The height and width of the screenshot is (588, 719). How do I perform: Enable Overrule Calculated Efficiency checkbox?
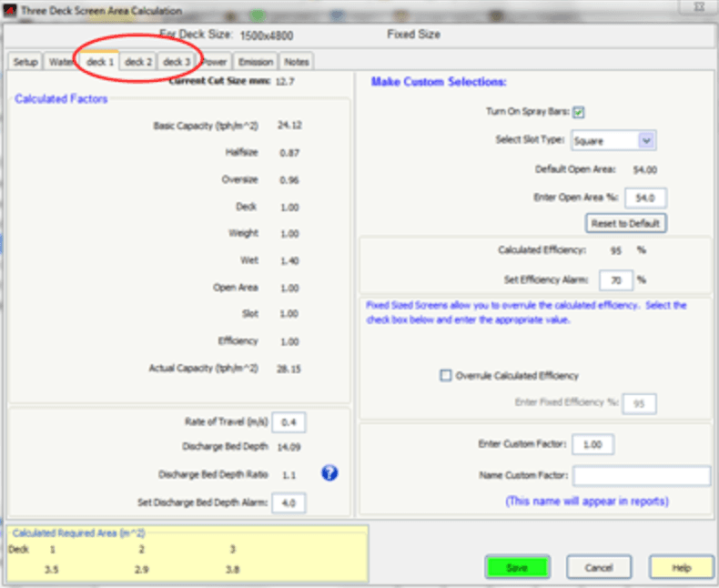[x=446, y=376]
